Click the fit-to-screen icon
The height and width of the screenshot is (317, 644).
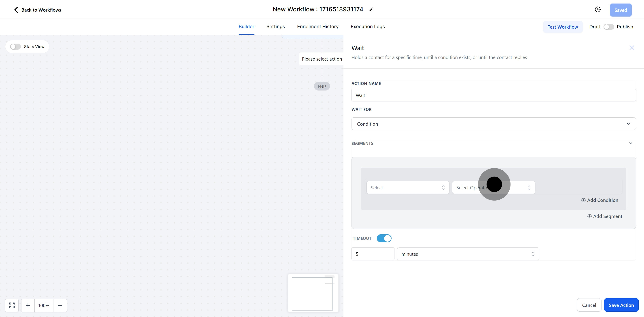tap(12, 305)
